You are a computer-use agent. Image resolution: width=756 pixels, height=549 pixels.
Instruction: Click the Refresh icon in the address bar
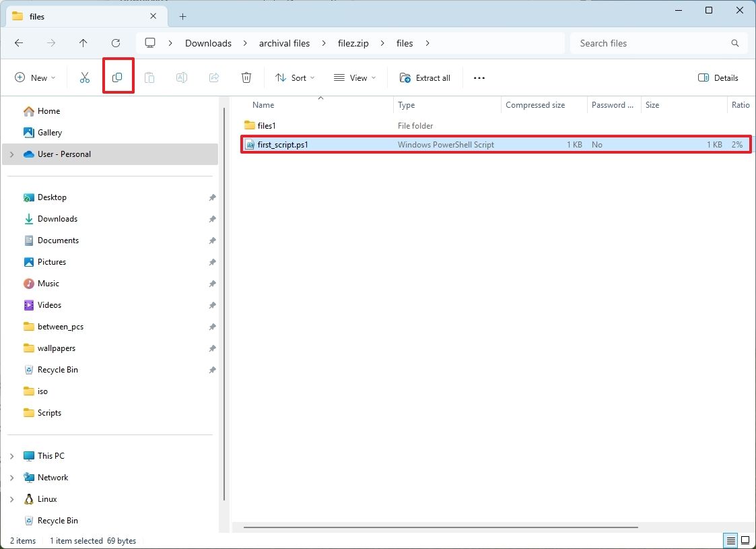click(x=115, y=42)
